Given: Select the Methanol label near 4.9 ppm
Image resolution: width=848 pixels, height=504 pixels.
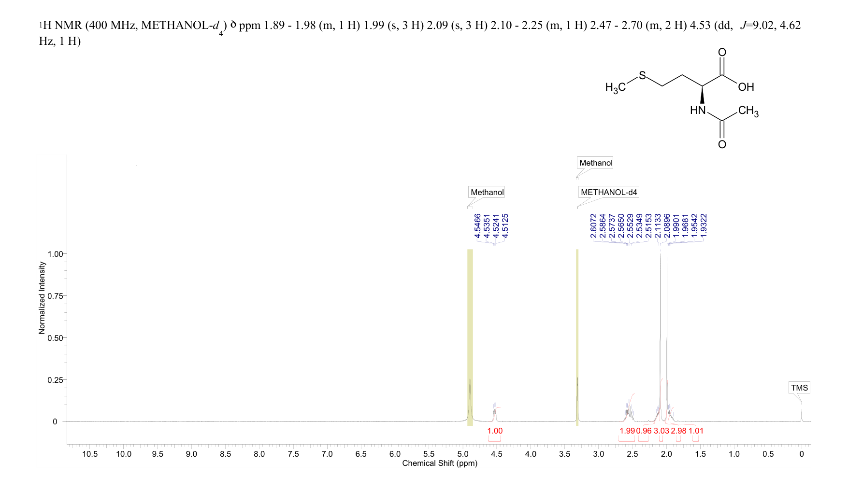Looking at the screenshot, I should pos(487,192).
